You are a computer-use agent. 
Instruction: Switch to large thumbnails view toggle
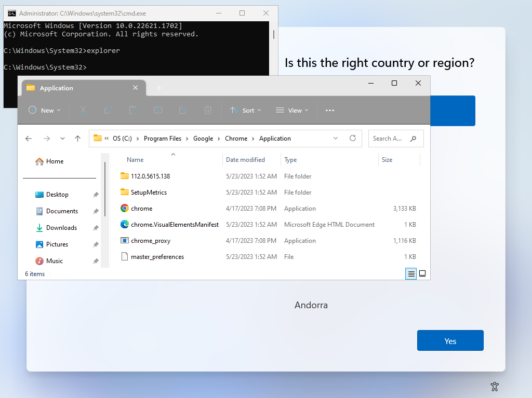pyautogui.click(x=422, y=274)
